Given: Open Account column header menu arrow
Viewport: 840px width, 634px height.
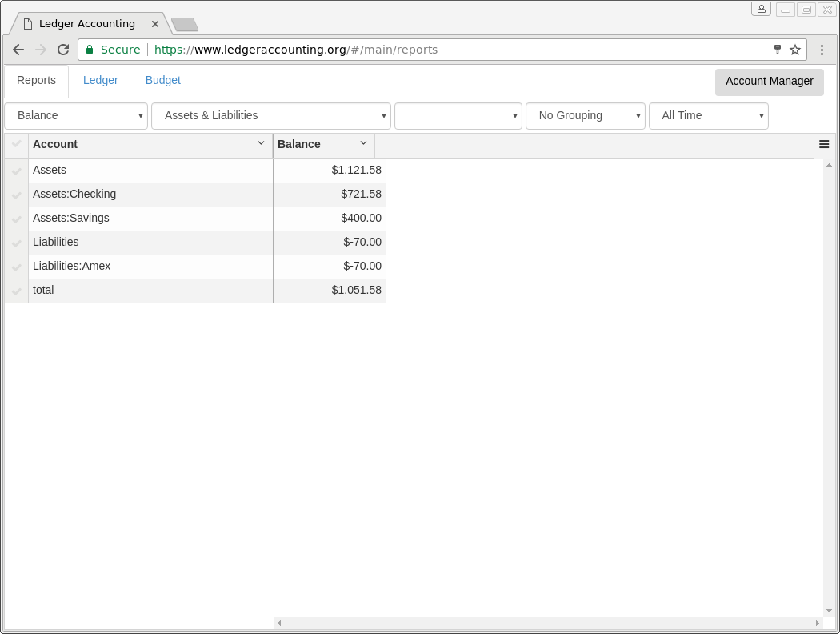Looking at the screenshot, I should tap(261, 143).
